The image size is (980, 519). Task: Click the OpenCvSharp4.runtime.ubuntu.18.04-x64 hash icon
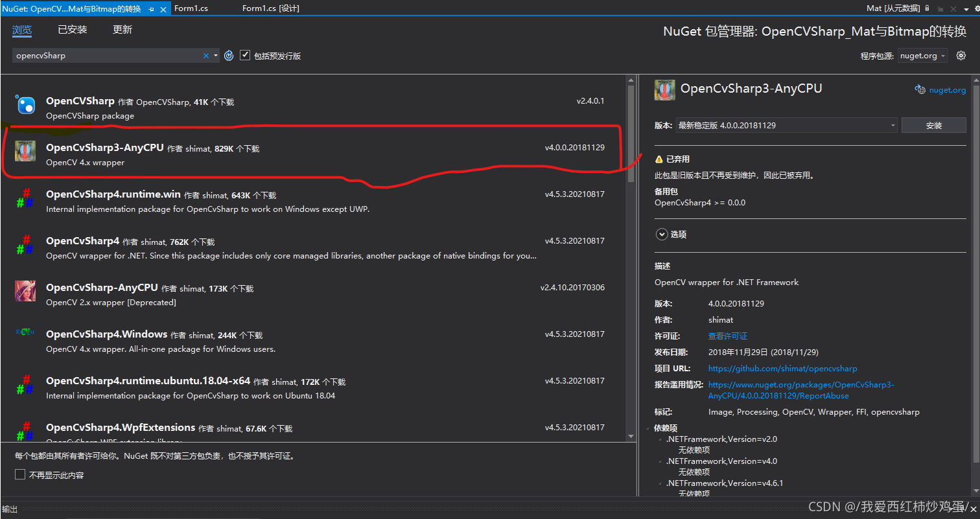[x=25, y=384]
